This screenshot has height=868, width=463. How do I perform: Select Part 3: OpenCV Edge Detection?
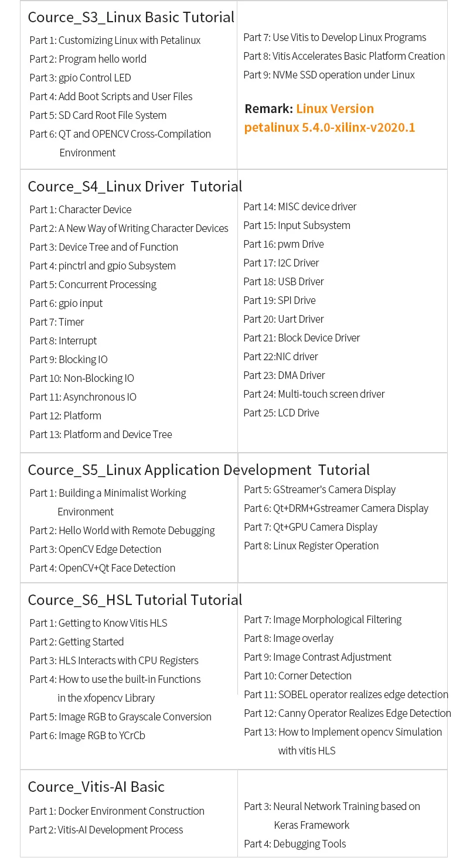pyautogui.click(x=96, y=549)
